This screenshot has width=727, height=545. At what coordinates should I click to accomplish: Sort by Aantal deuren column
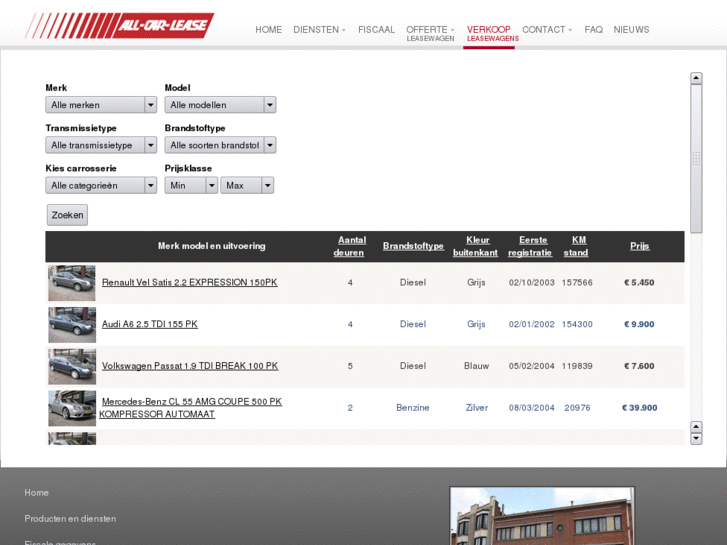(x=350, y=246)
